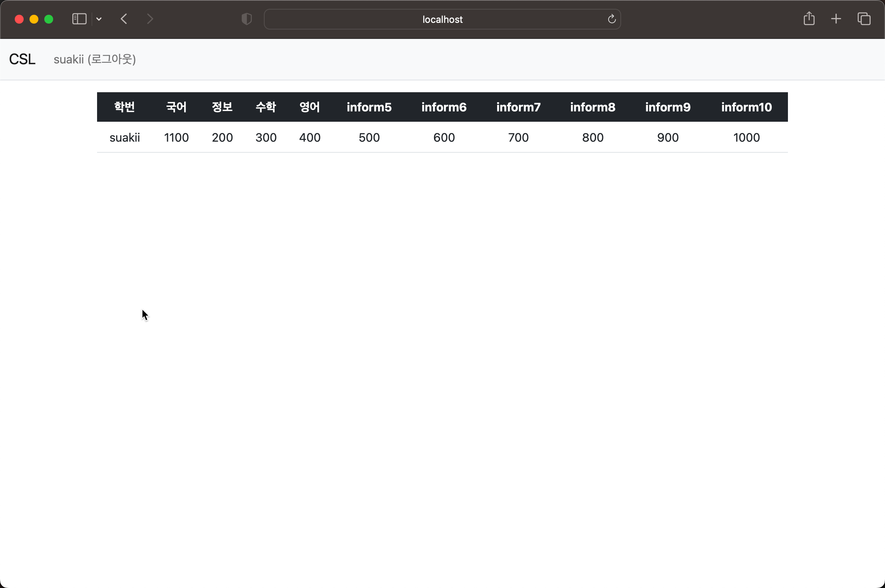The image size is (885, 588).
Task: Expand the sidebar options chevron dropdown
Action: (99, 19)
